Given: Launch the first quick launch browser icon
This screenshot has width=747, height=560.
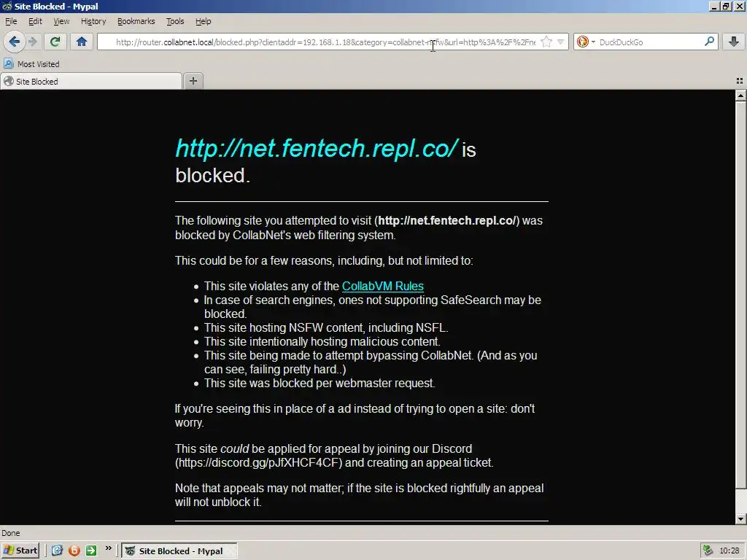Looking at the screenshot, I should (x=57, y=551).
